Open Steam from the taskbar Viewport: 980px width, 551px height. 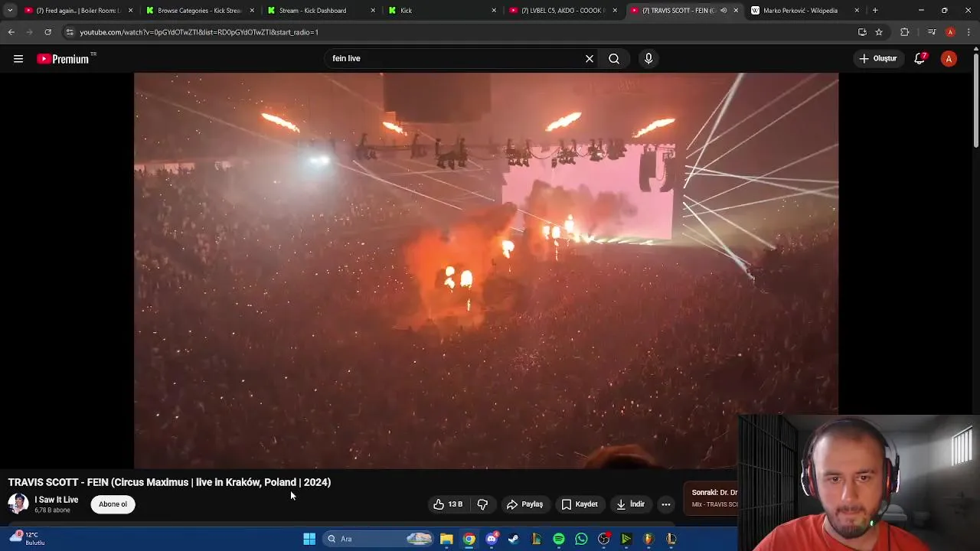514,539
